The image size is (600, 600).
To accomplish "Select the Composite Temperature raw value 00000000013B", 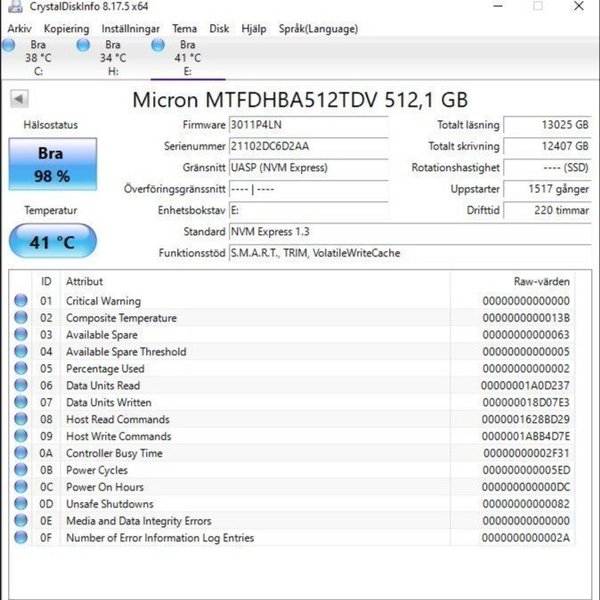I will pos(526,318).
